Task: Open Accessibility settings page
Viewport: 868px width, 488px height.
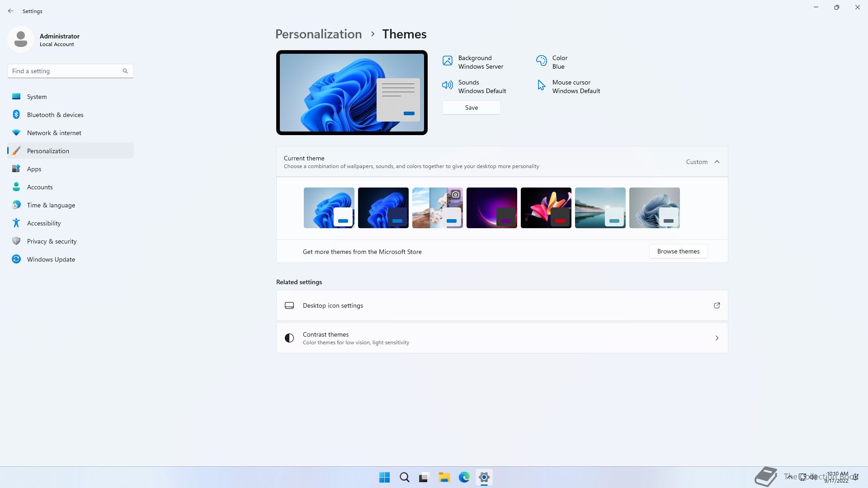Action: click(71, 223)
